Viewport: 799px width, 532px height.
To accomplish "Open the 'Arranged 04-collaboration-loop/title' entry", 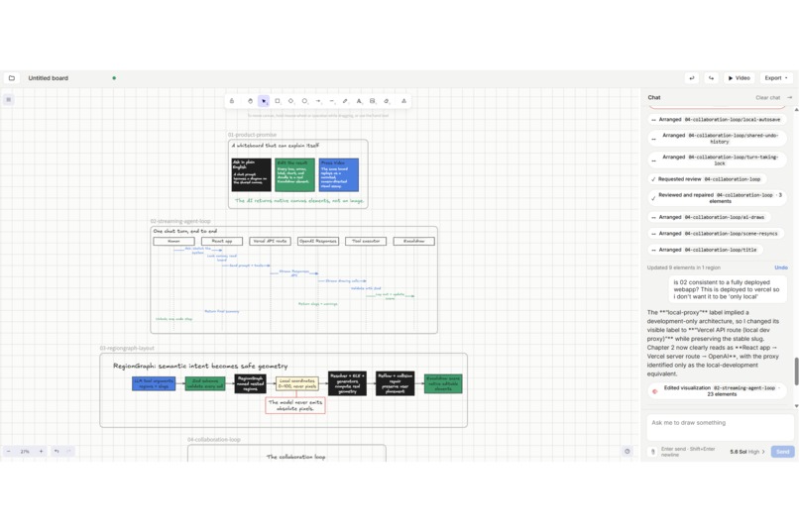I will pyautogui.click(x=705, y=250).
